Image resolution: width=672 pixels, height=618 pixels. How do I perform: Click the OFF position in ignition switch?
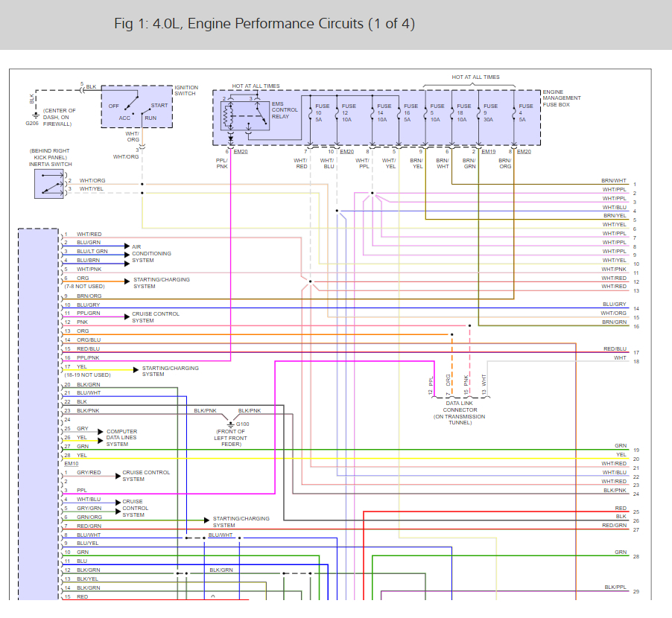[x=113, y=106]
